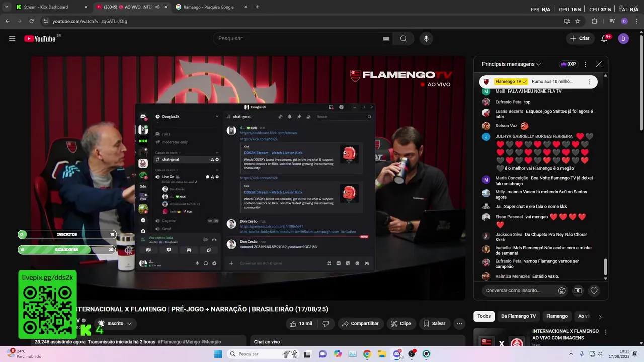The image size is (644, 362).
Task: Open OBS Studio from taskbar
Action: [x=412, y=354]
